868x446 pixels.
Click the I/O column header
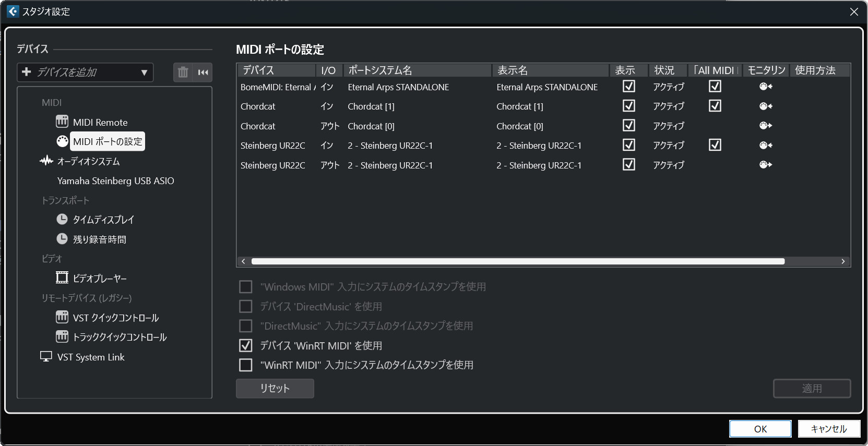[x=329, y=70]
